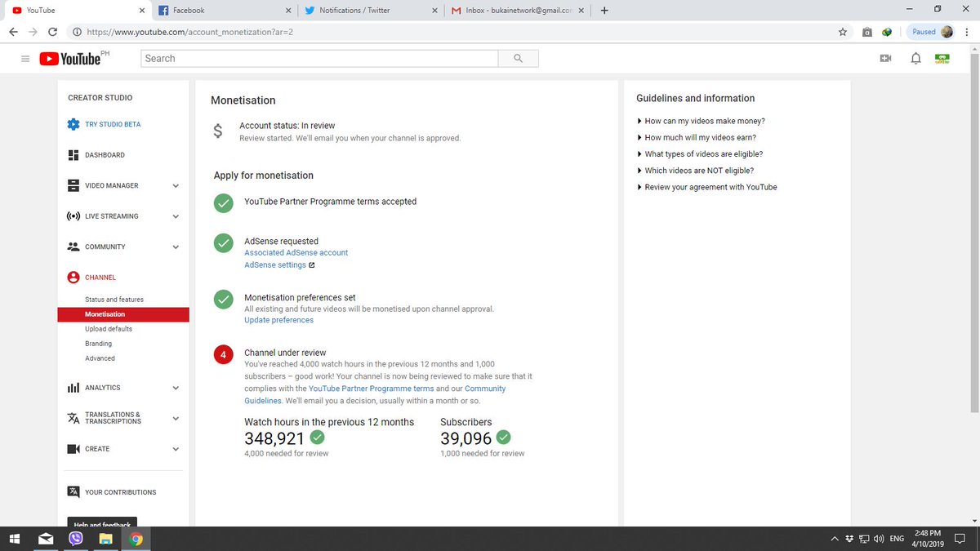Expand the Live Streaming section
This screenshot has width=980, height=551.
click(176, 216)
